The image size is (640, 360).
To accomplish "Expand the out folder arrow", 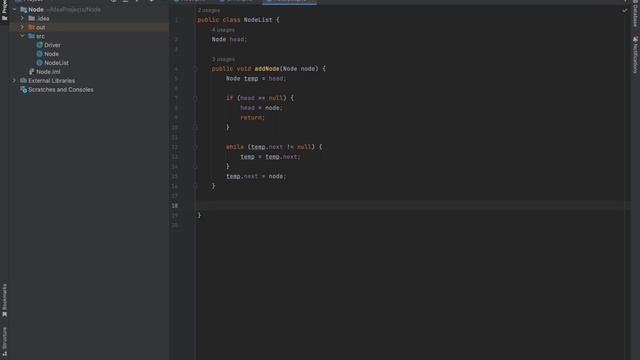I will coord(22,27).
